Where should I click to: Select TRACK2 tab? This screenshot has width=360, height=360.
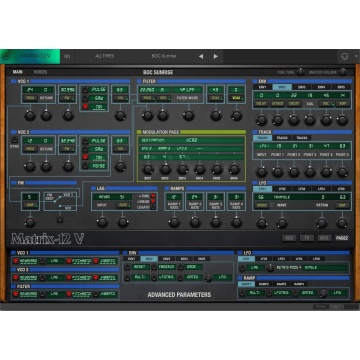point(282,138)
